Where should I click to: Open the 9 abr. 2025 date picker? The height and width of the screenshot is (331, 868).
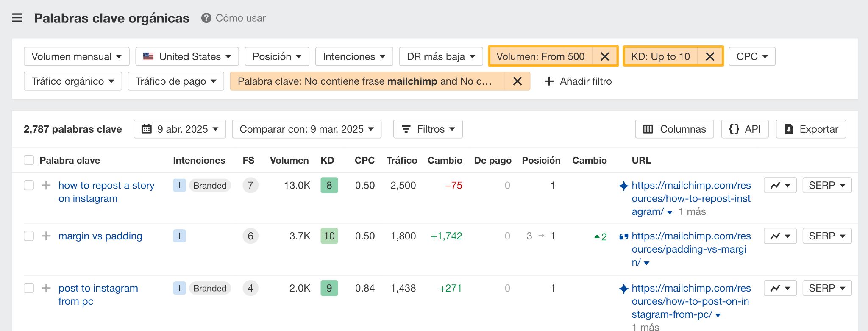coord(180,129)
